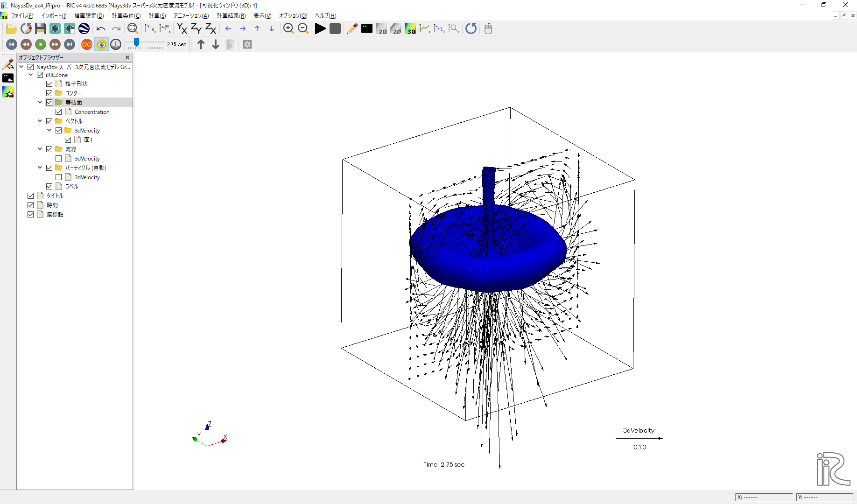Move view up with the blue up arrow
Screen dimensions: 857x504
click(x=257, y=29)
